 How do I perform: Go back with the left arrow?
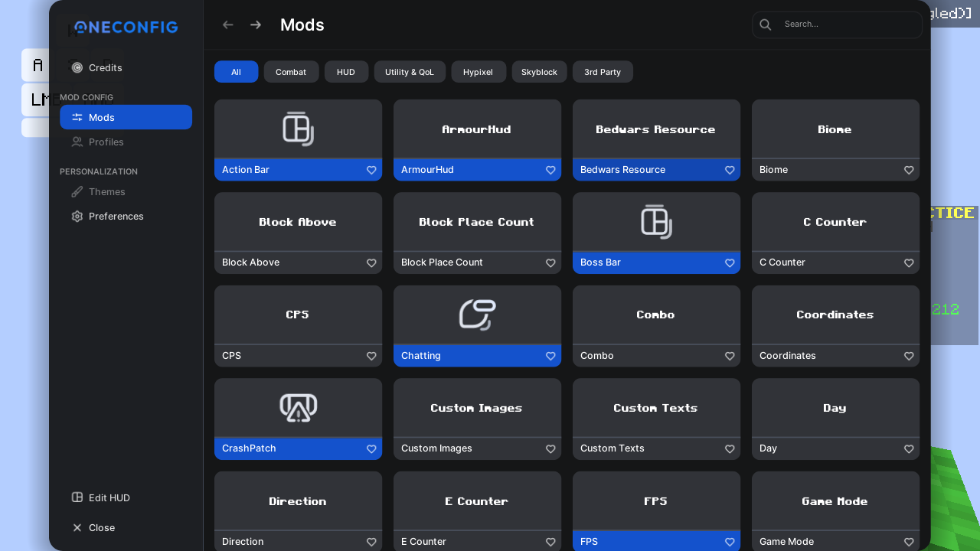(227, 24)
